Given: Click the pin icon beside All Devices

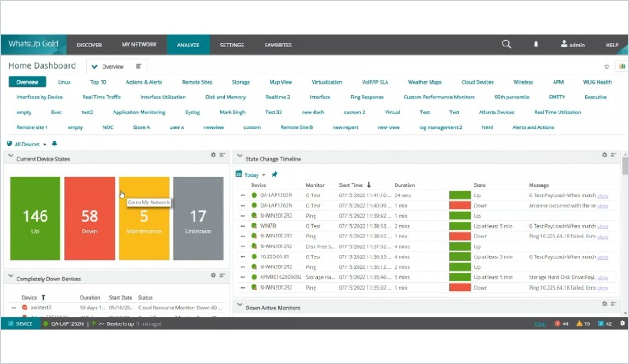Looking at the screenshot, I should [x=54, y=144].
